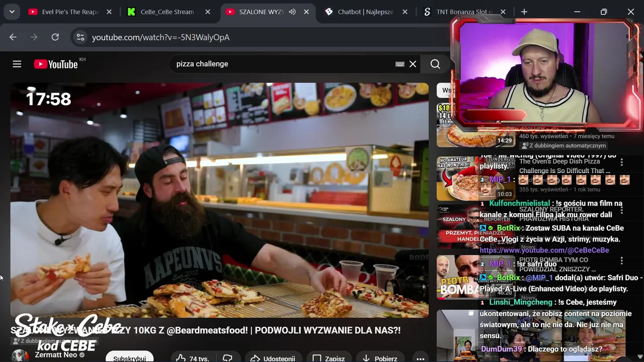Close the TNT Bonanza Slot tab
The image size is (644, 362).
[x=503, y=12]
